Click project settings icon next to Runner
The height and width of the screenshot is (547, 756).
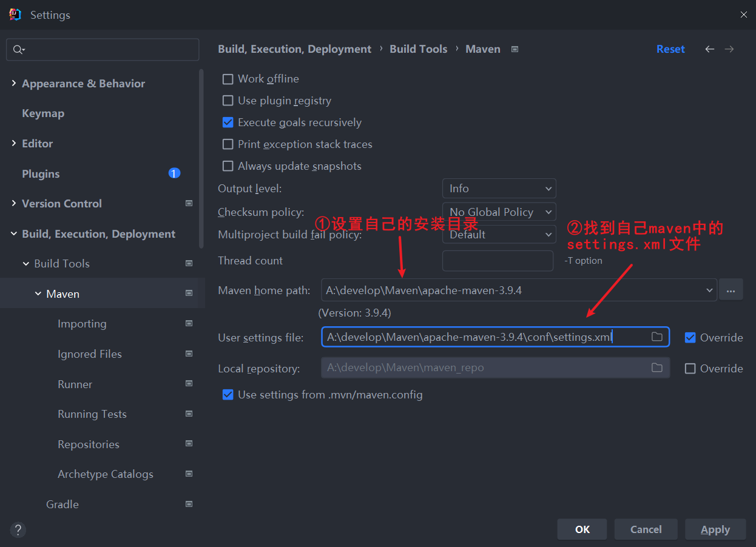click(x=189, y=384)
